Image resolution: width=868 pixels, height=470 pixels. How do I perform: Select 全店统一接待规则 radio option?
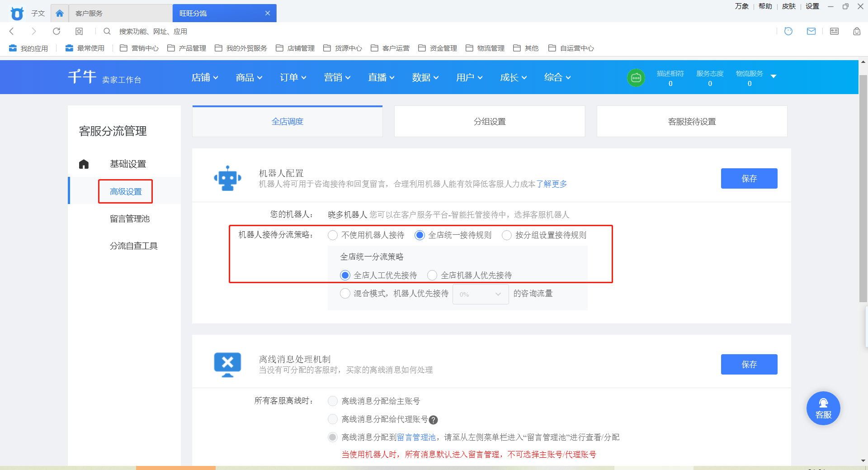coord(420,235)
